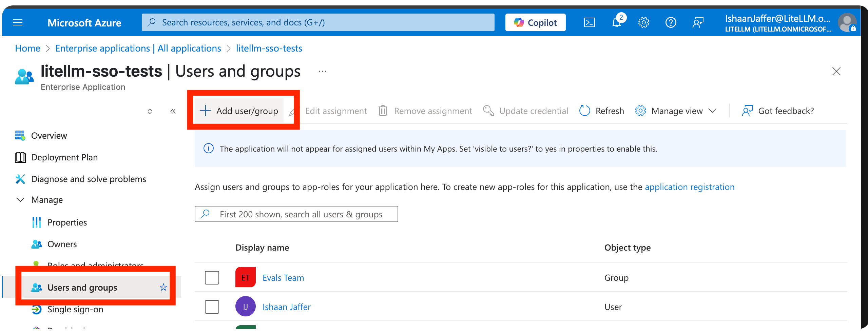Collapse the Manage section in sidebar
Viewport: 868px width, 333px height.
coord(20,200)
